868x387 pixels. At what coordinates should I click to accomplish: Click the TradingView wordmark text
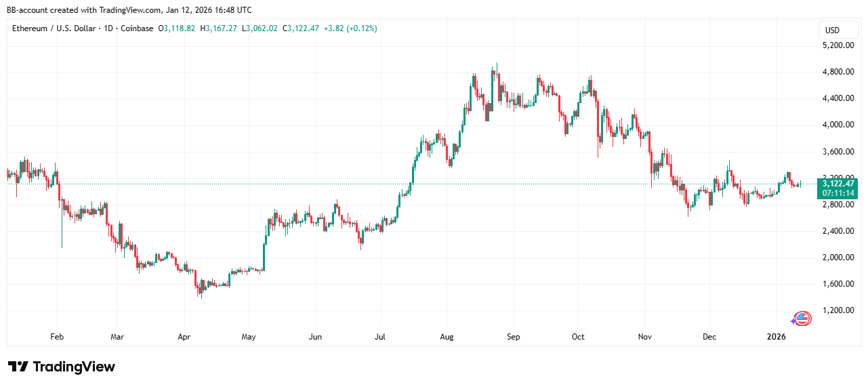[74, 367]
